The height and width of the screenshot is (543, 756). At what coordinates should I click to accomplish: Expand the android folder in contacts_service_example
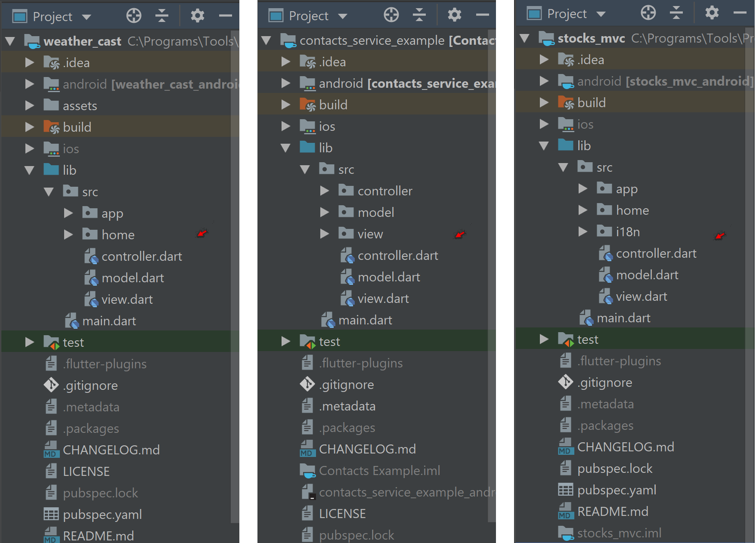pyautogui.click(x=285, y=83)
